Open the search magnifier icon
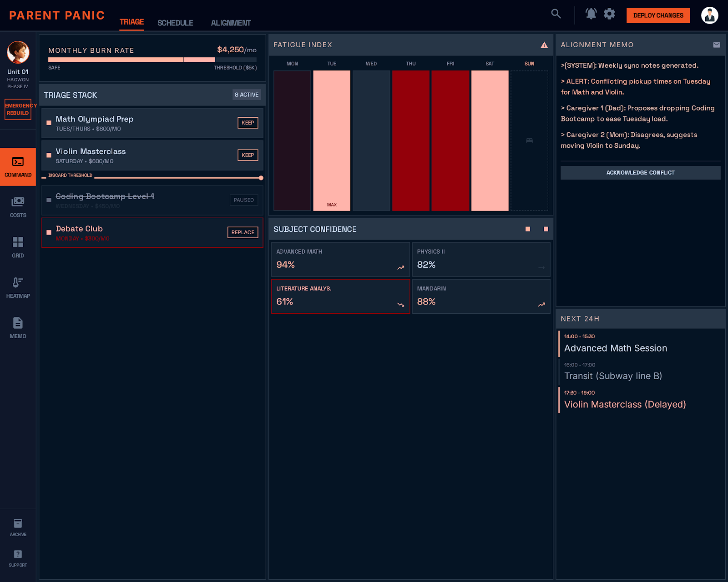 coord(556,14)
